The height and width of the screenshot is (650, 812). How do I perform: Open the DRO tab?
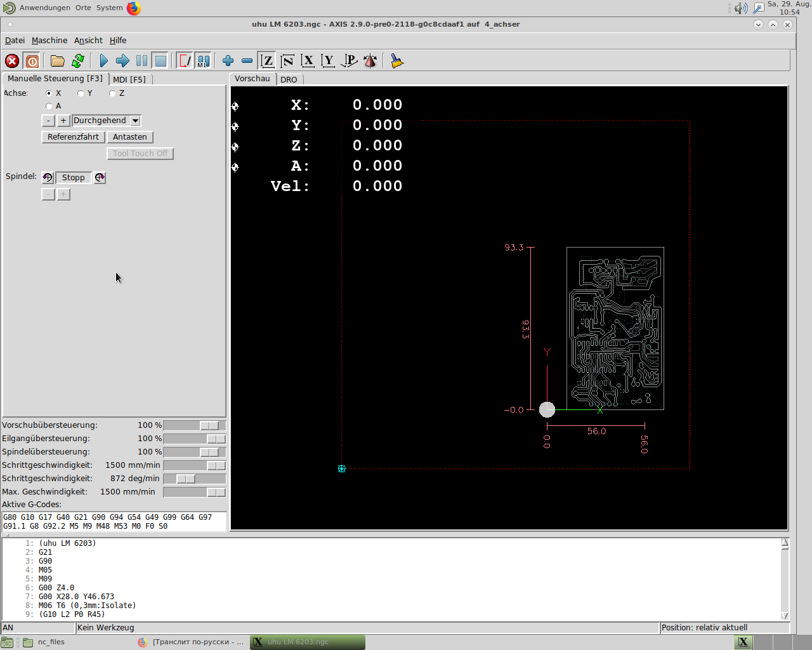point(289,79)
